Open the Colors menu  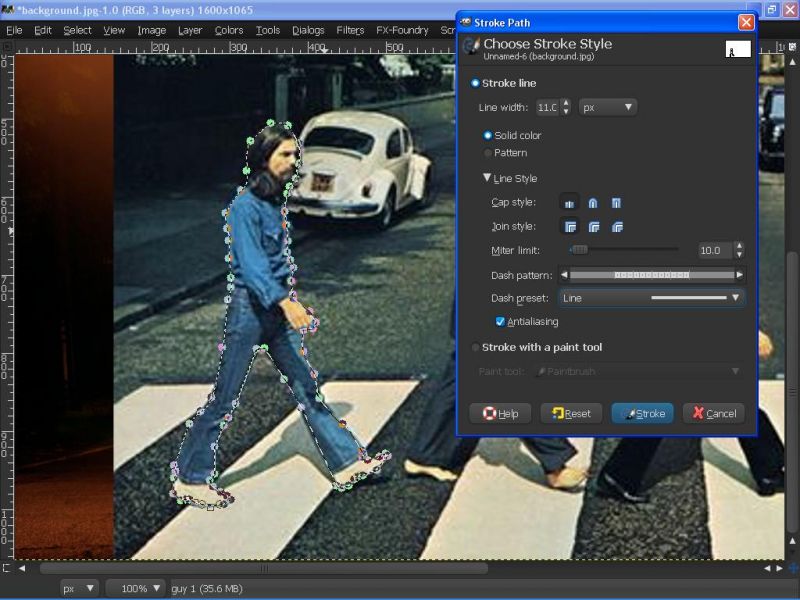229,31
